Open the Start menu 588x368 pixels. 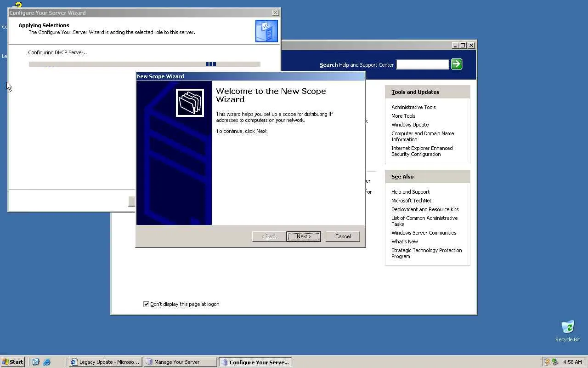13,362
